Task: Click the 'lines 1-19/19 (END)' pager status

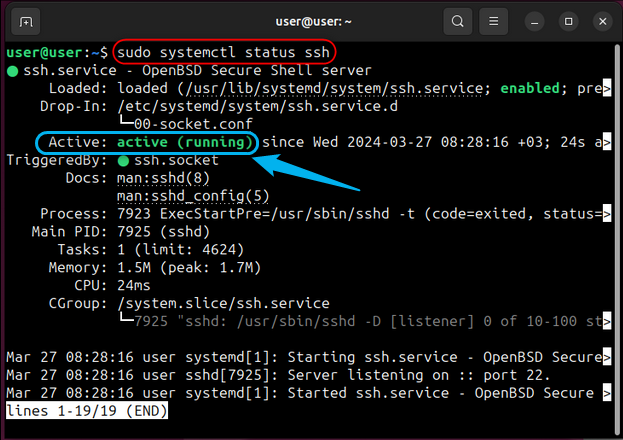Action: point(87,411)
